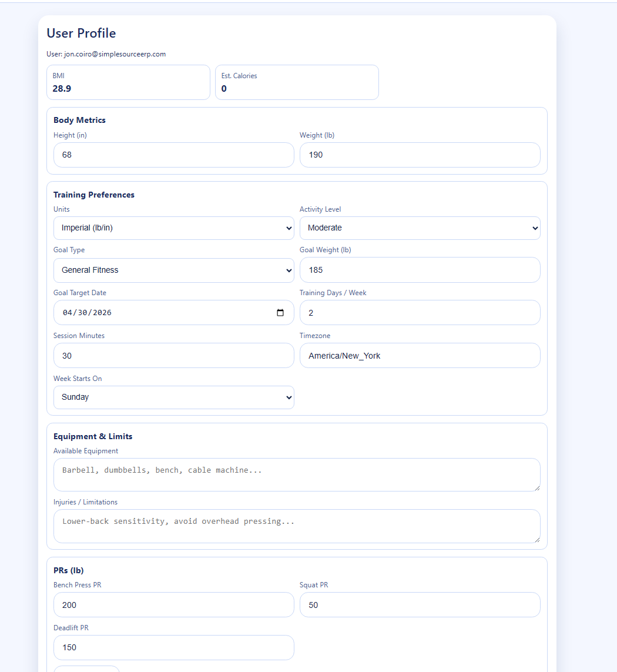Select the Squat PR input

tap(420, 605)
